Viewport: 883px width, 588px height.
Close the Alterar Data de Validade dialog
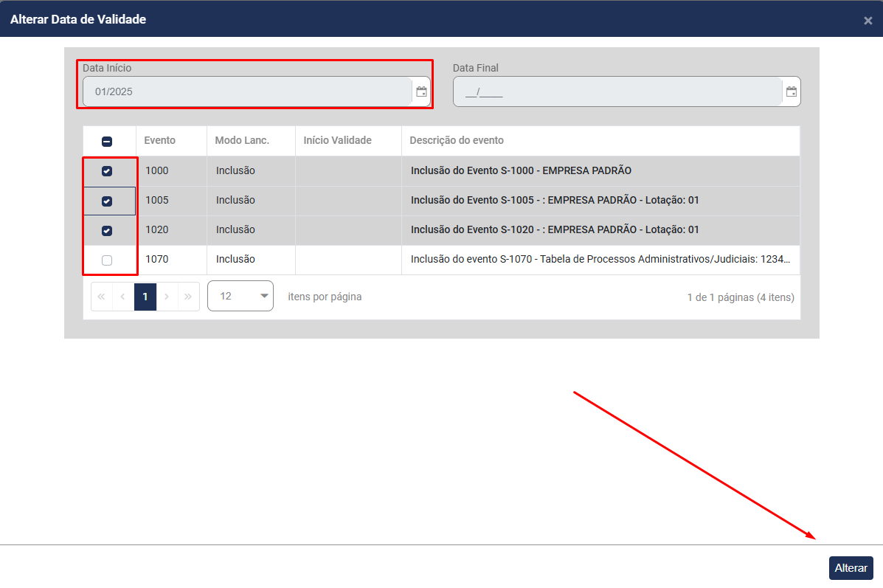868,21
